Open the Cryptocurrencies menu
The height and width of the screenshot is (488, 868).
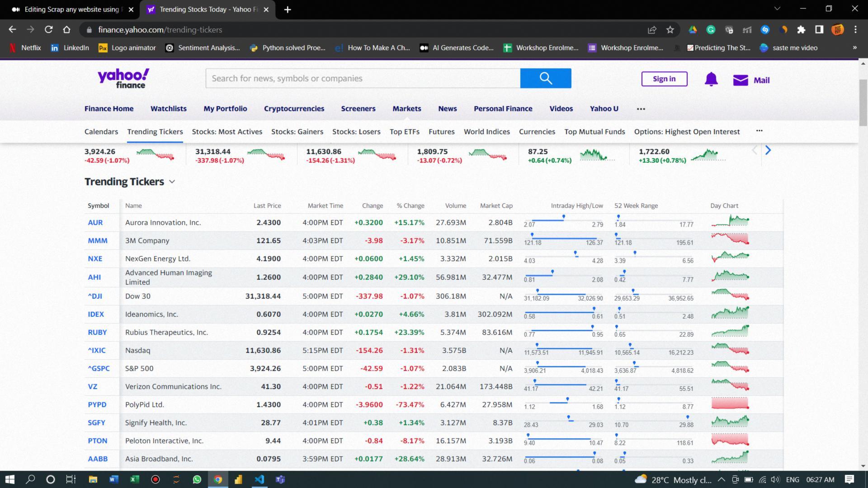[294, 108]
